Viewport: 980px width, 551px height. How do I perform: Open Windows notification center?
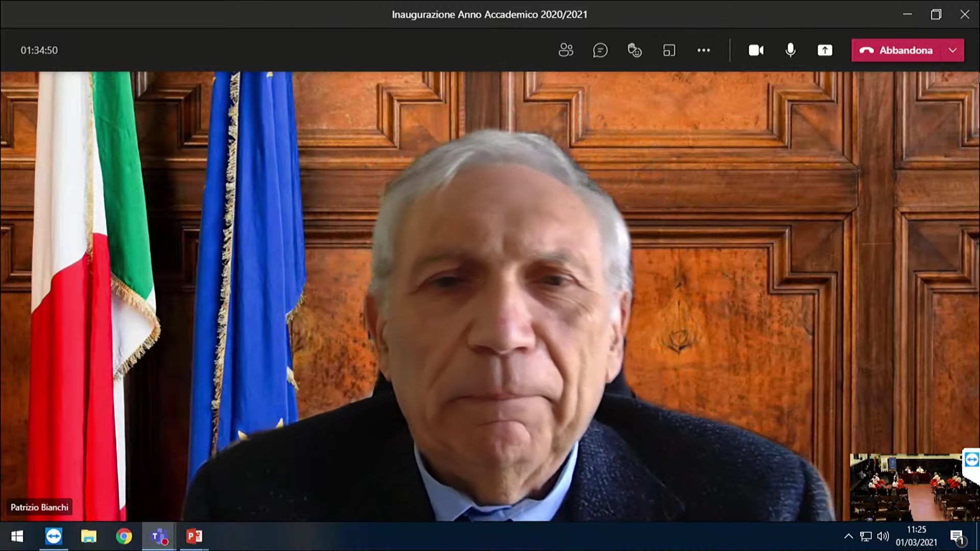point(957,536)
